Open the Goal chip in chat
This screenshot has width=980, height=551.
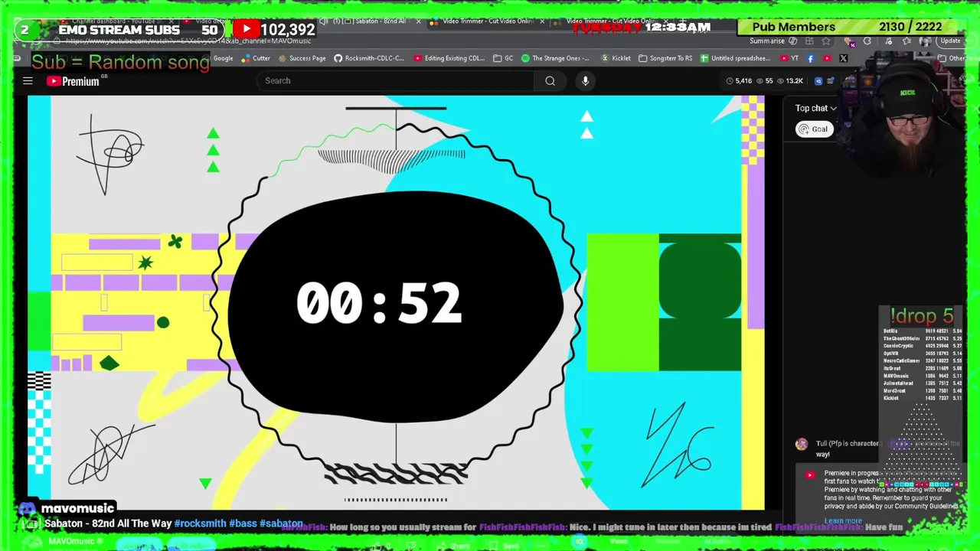813,129
